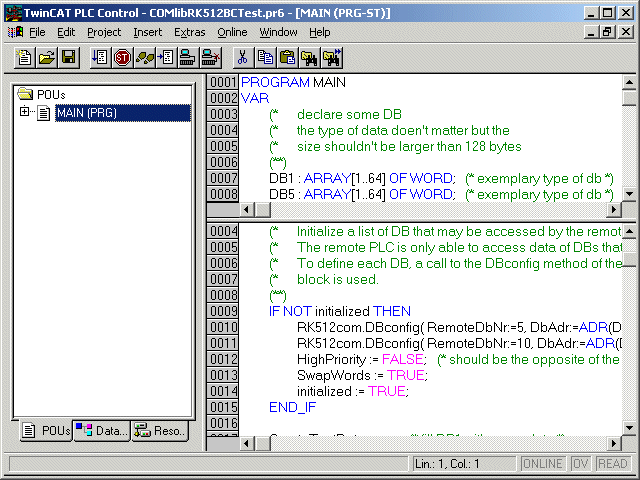Click the initialized := TRUE line
The width and height of the screenshot is (640, 480).
click(353, 391)
